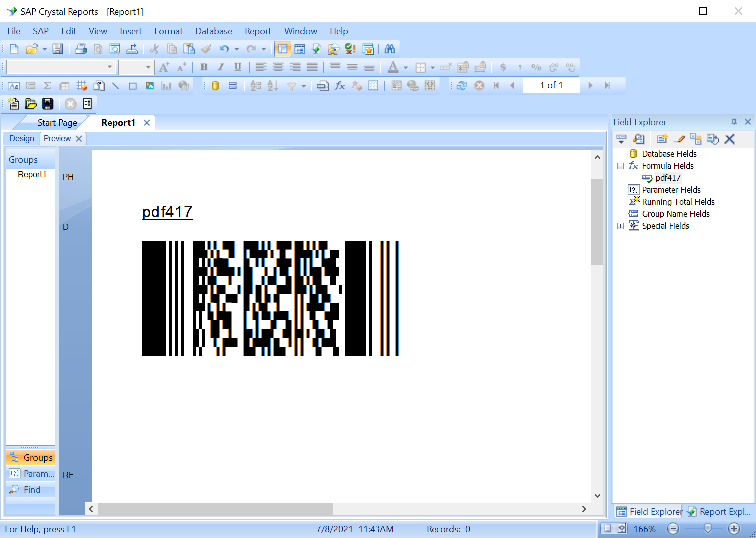Image resolution: width=756 pixels, height=538 pixels.
Task: Toggle Bold formatting
Action: 204,67
